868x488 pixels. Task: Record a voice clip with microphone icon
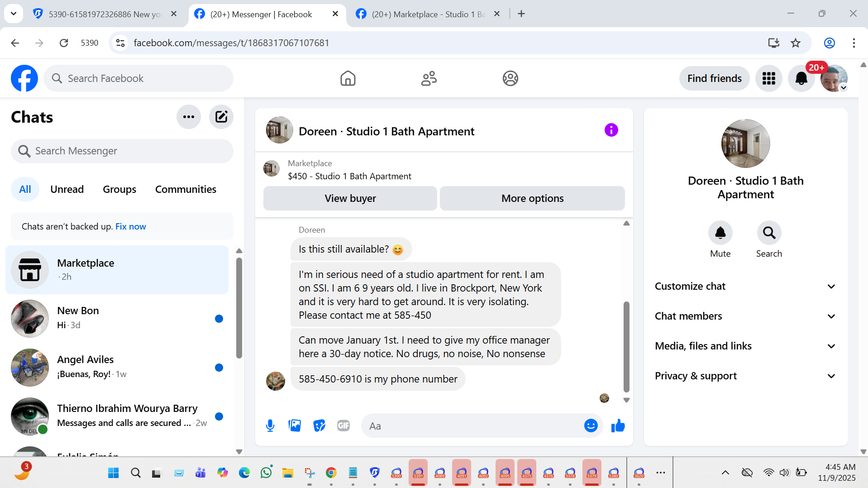coord(270,426)
